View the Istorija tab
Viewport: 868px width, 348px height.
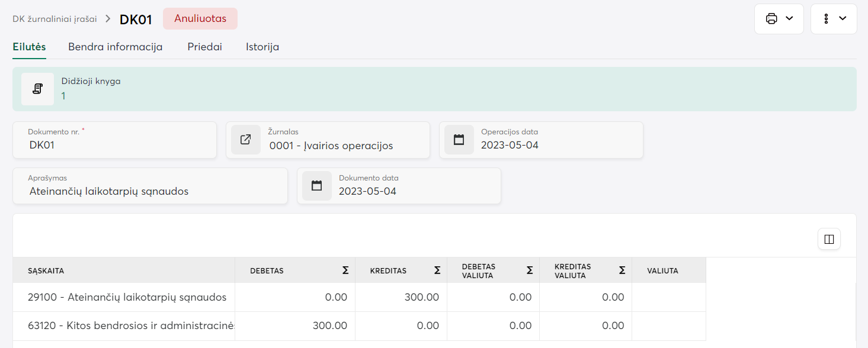pos(262,47)
